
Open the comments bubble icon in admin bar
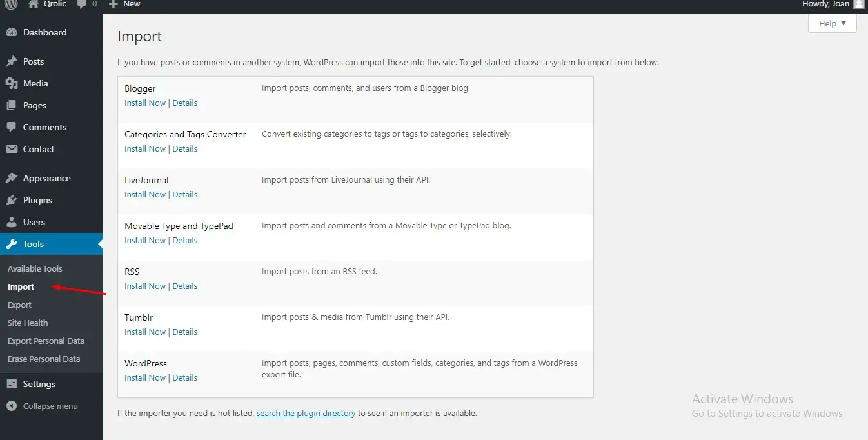pos(82,4)
